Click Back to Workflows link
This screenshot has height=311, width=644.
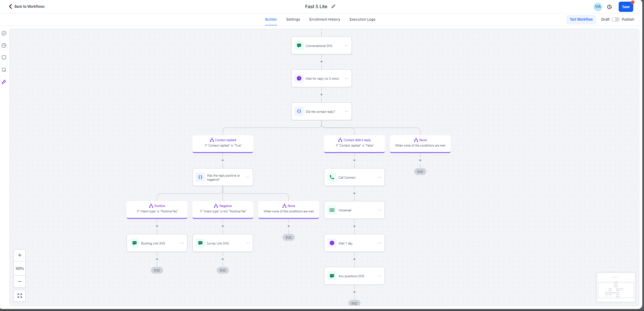point(29,6)
